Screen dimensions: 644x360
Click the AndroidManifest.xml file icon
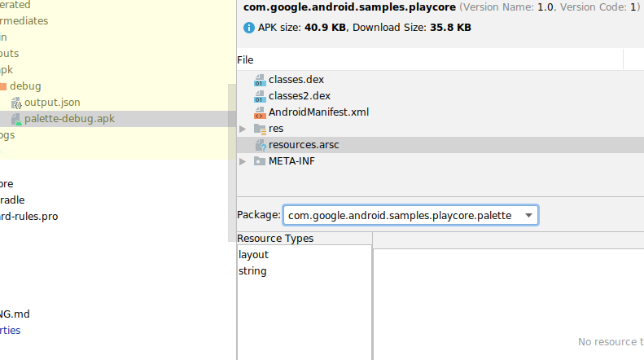(x=260, y=112)
